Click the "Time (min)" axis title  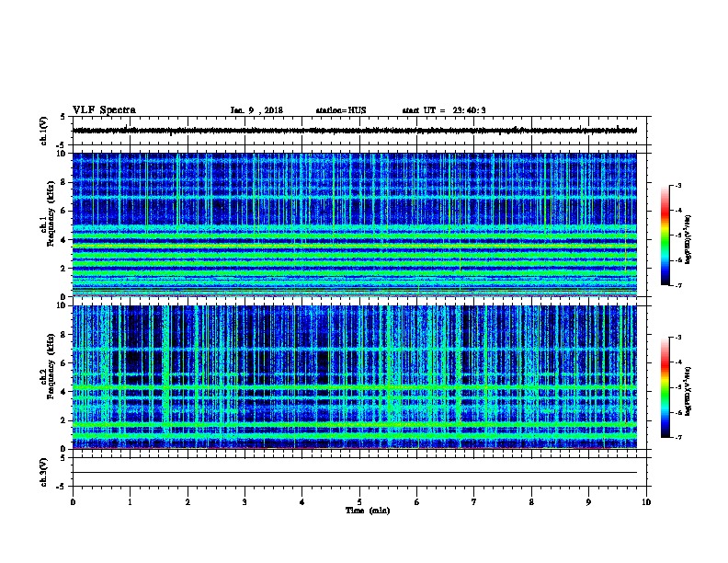point(368,511)
